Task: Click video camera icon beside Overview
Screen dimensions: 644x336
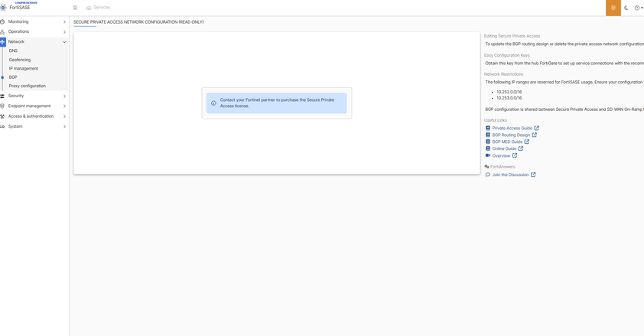Action: (488, 155)
